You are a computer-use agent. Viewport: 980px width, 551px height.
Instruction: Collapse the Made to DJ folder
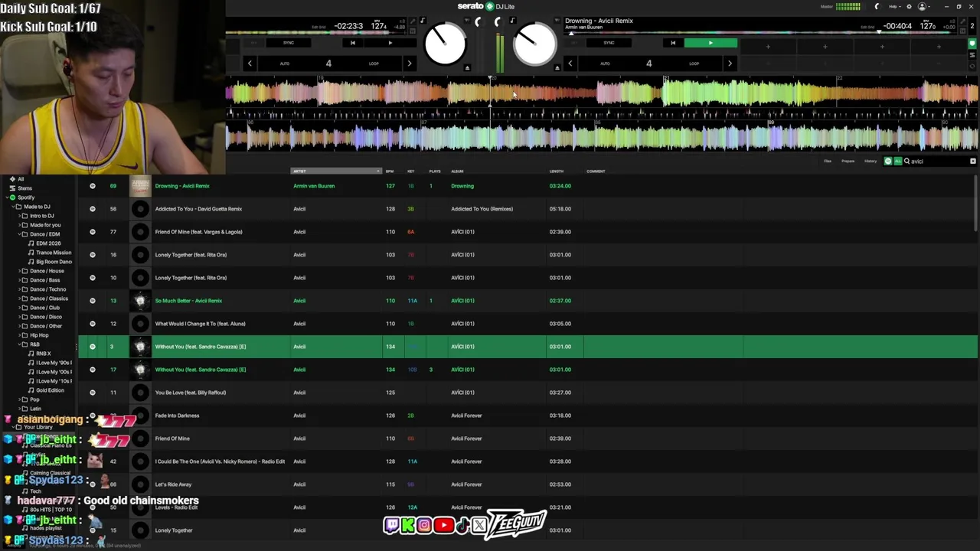pyautogui.click(x=12, y=207)
